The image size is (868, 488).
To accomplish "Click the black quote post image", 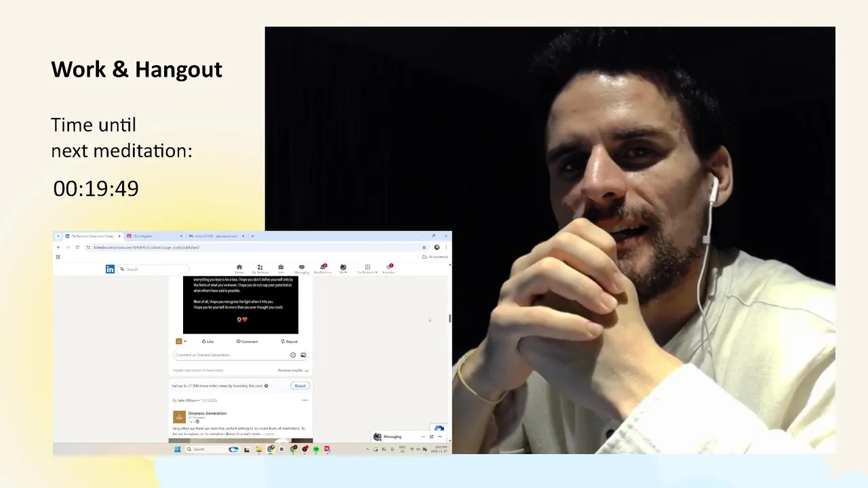I will (x=241, y=305).
